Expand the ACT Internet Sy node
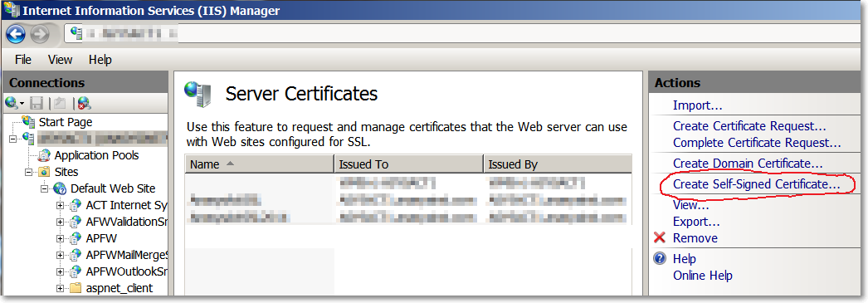868x303 pixels. pyautogui.click(x=61, y=206)
